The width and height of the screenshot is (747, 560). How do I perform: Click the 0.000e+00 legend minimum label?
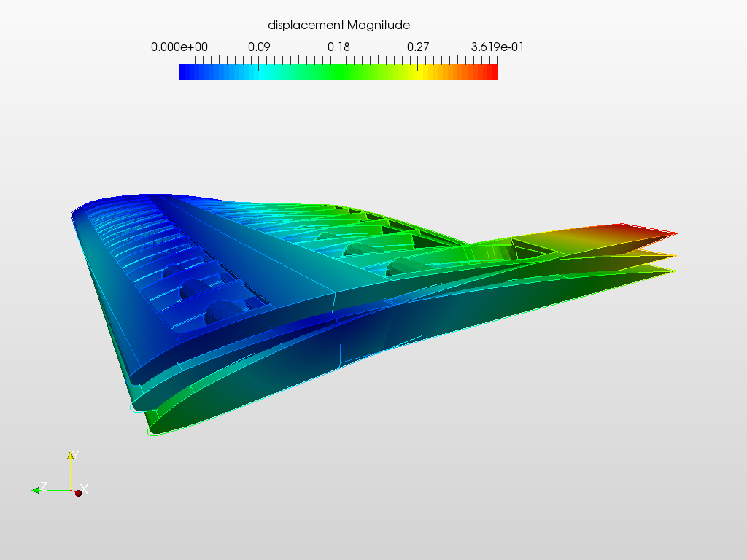click(x=179, y=47)
